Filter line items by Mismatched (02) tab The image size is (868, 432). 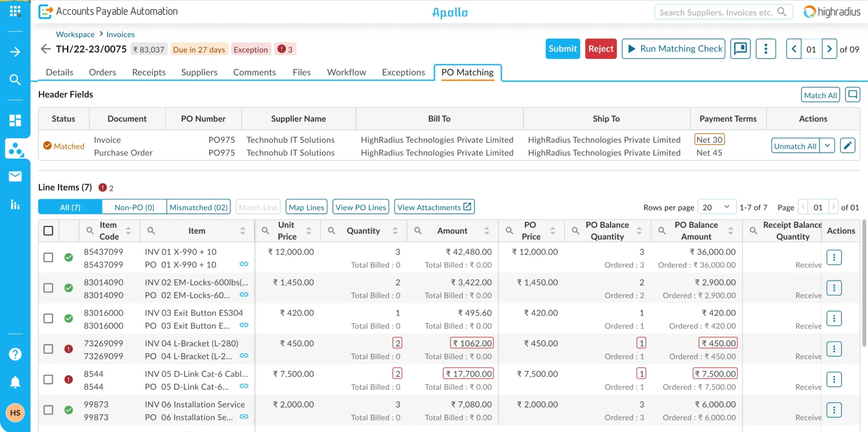tap(198, 207)
